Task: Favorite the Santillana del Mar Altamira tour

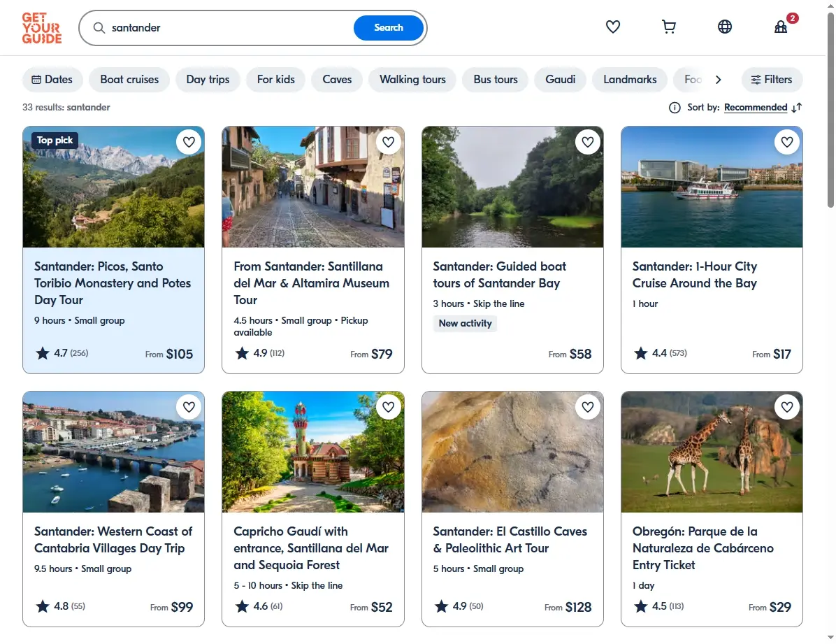Action: click(388, 142)
